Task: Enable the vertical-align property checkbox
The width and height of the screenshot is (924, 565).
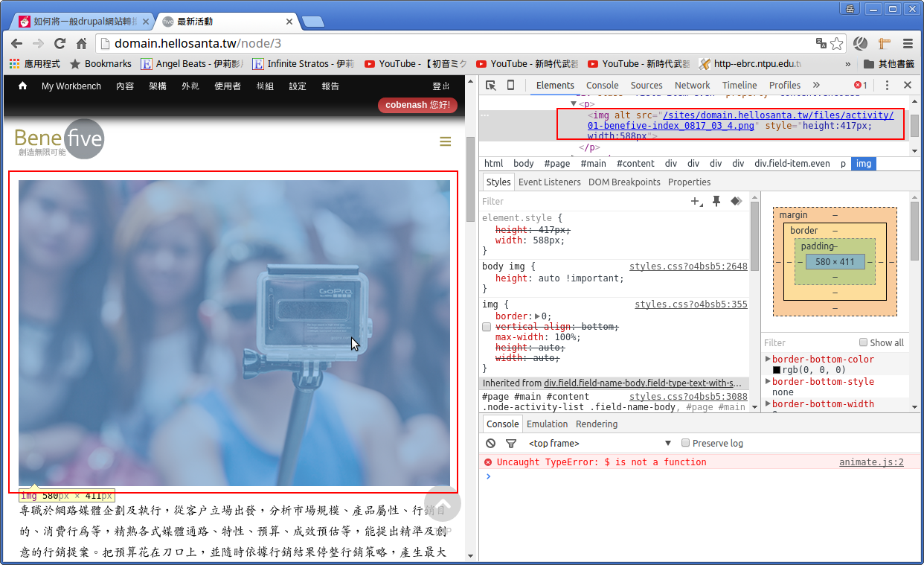Action: click(x=487, y=327)
